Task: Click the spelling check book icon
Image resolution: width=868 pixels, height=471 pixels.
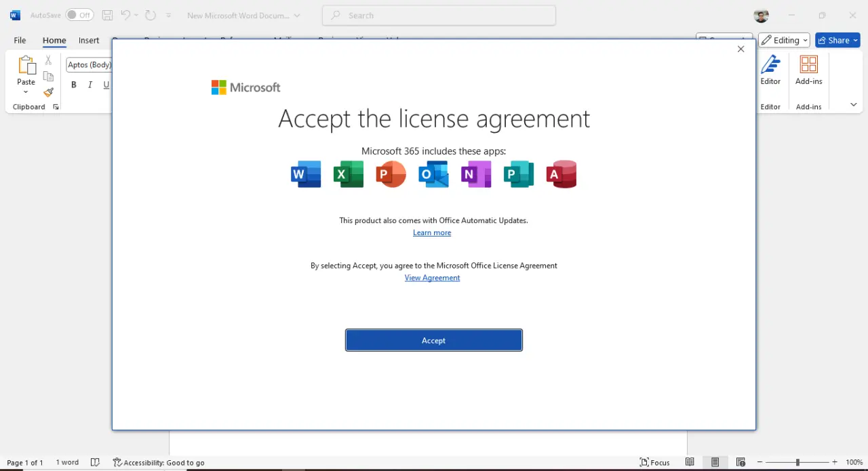Action: (x=95, y=462)
